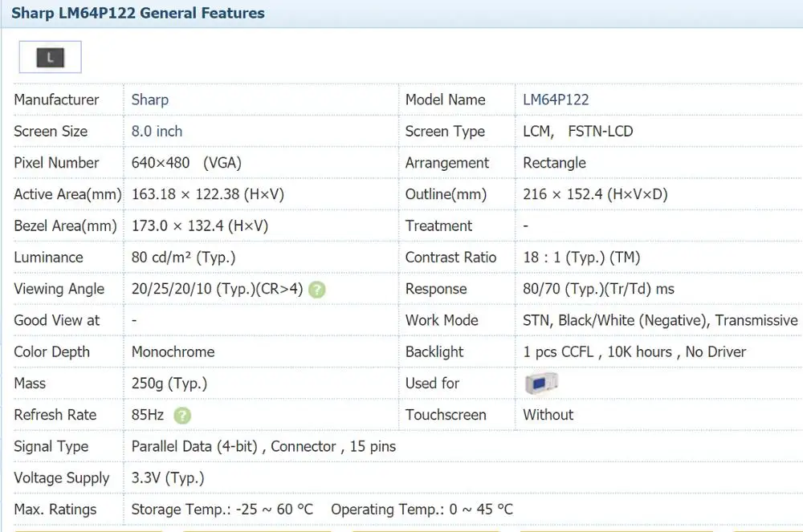This screenshot has width=803, height=532.
Task: Select the Outline 216 × 152.4 value
Action: coord(595,194)
